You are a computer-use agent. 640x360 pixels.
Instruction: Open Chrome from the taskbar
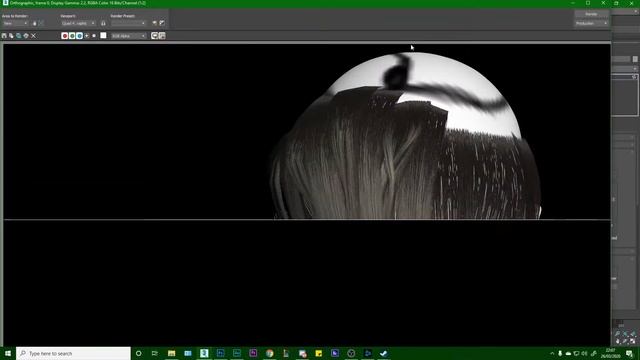tap(269, 353)
